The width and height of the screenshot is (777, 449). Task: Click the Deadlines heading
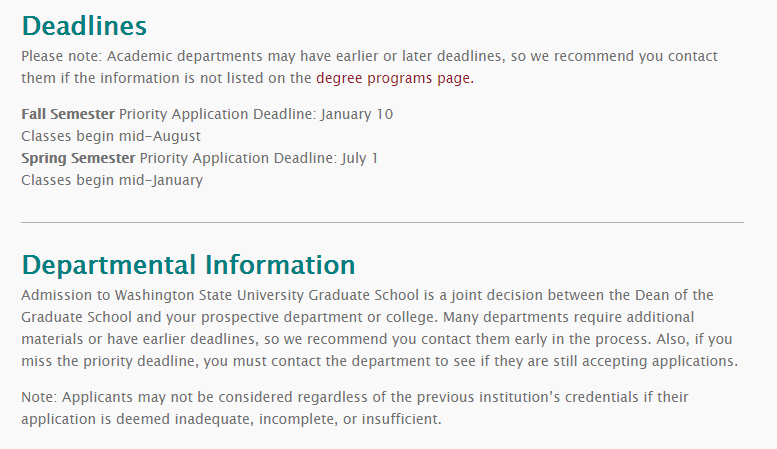click(x=84, y=26)
